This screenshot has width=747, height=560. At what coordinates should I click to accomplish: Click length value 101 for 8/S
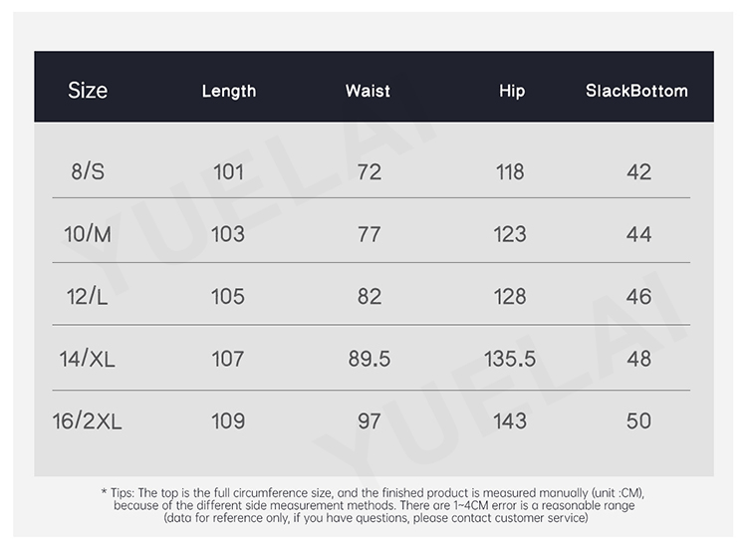pyautogui.click(x=228, y=171)
